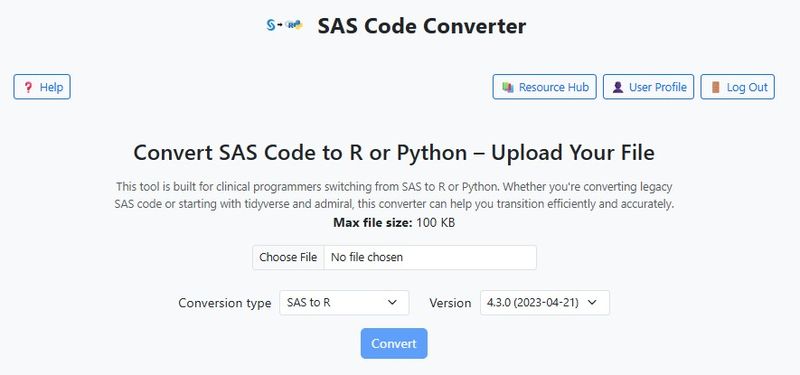Click the SAS-to-R/Python logo icon
Viewport: 800px width, 375px height.
(x=285, y=24)
